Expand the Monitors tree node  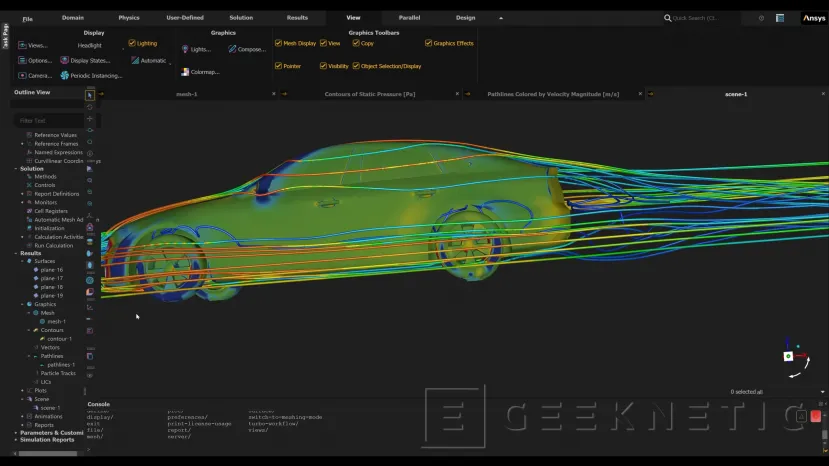point(22,203)
